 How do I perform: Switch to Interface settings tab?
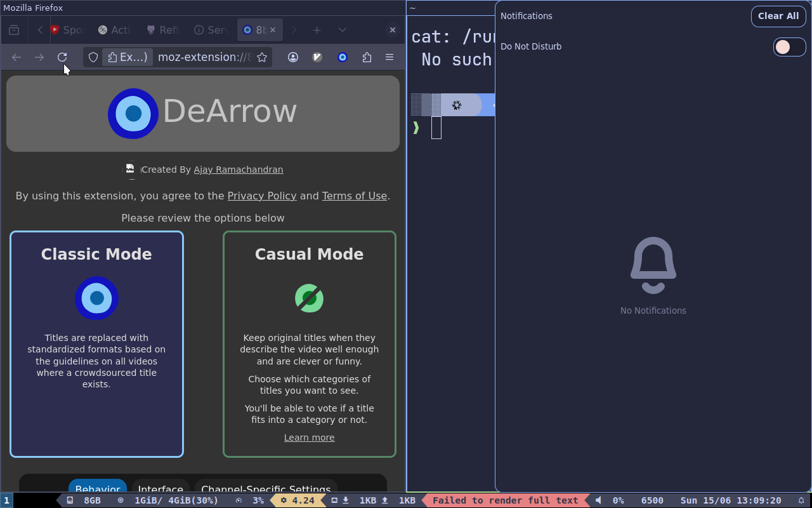coord(160,488)
